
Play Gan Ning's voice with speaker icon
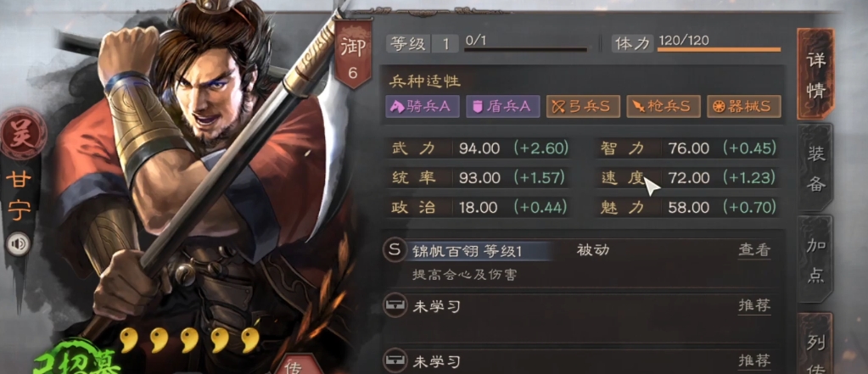coord(19,244)
